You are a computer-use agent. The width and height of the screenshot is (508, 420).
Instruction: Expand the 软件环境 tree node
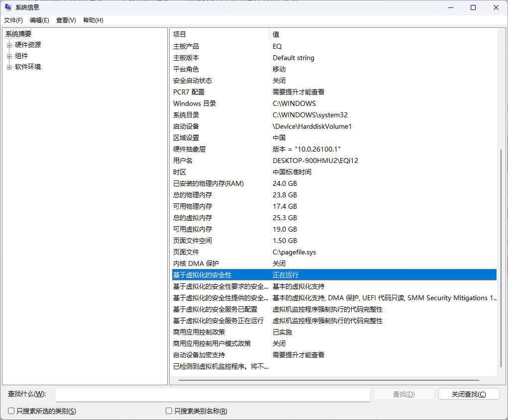[x=8, y=66]
